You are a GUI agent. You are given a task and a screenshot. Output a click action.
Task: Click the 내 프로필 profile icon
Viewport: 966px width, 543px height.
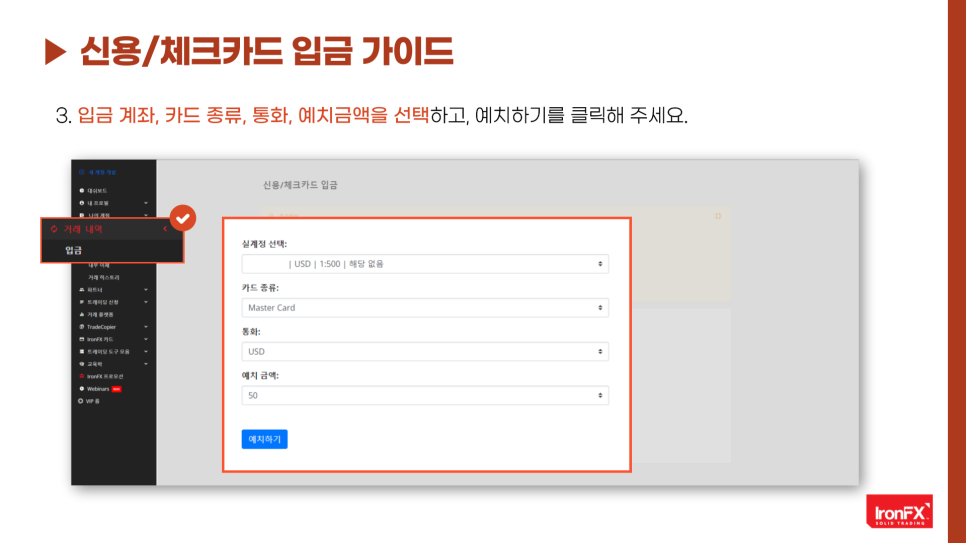pyautogui.click(x=81, y=203)
